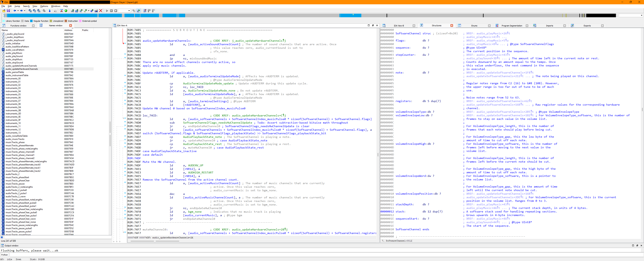Open the navigation band dropdown at right end

click(x=642, y=16)
